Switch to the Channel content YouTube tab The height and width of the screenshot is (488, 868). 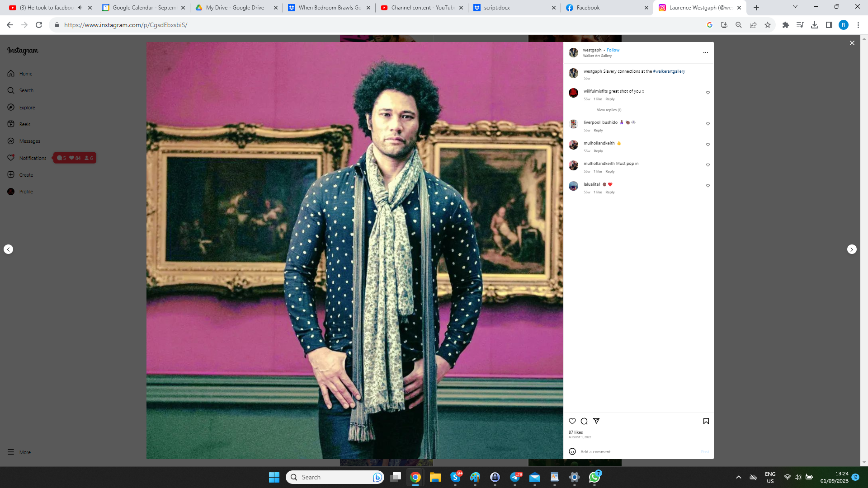pos(422,8)
